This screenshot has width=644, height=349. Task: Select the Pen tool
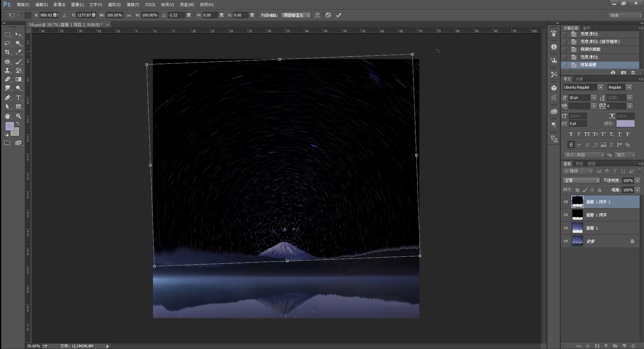[x=7, y=98]
